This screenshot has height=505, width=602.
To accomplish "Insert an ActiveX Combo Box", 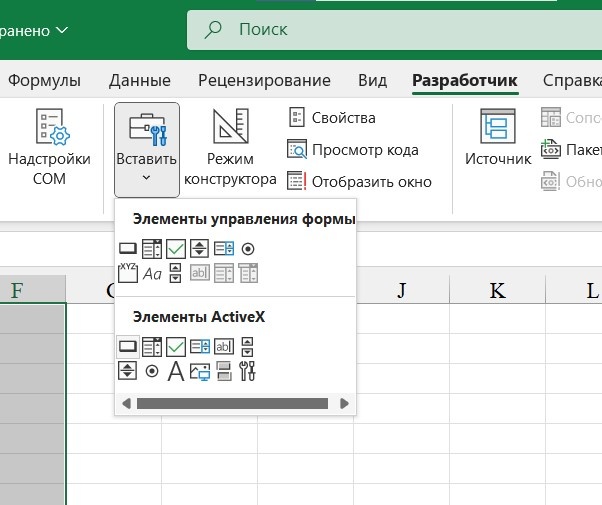I will point(152,347).
